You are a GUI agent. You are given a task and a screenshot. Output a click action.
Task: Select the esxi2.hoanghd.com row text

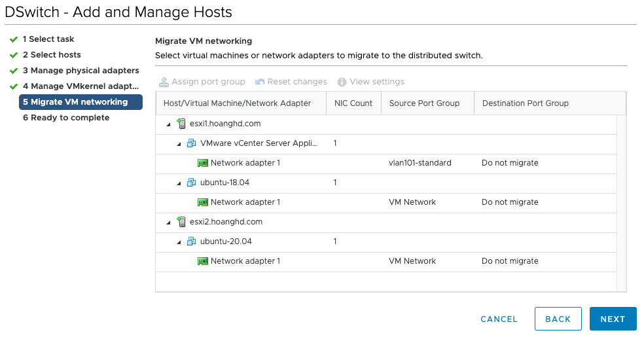(x=226, y=222)
